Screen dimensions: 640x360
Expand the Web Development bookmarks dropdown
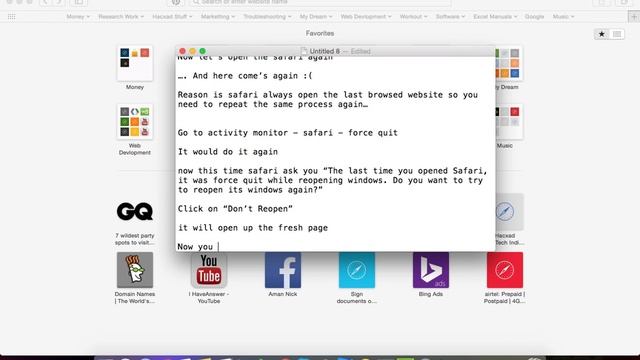366,17
